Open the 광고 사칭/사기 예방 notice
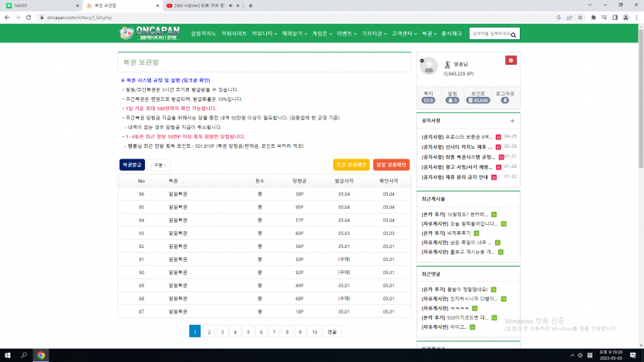The width and height of the screenshot is (644, 362). tap(457, 167)
